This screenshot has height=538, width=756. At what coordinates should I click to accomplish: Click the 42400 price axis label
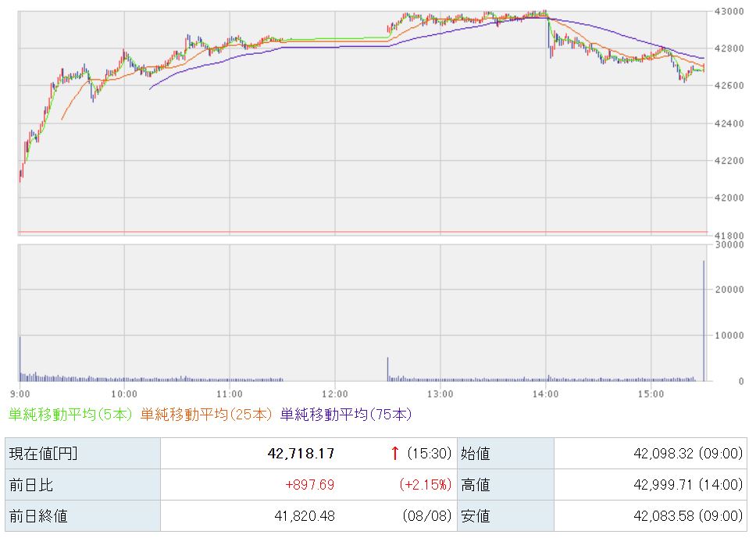point(729,123)
